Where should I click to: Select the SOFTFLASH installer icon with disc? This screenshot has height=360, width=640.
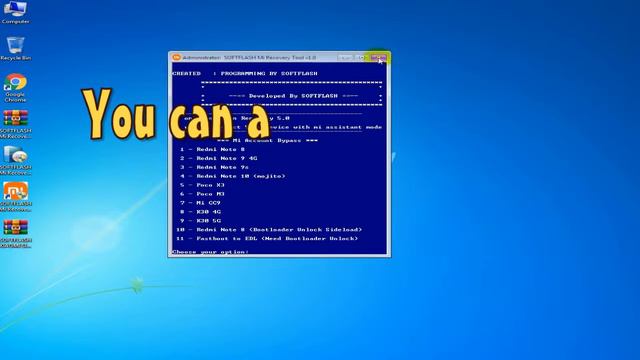click(16, 161)
